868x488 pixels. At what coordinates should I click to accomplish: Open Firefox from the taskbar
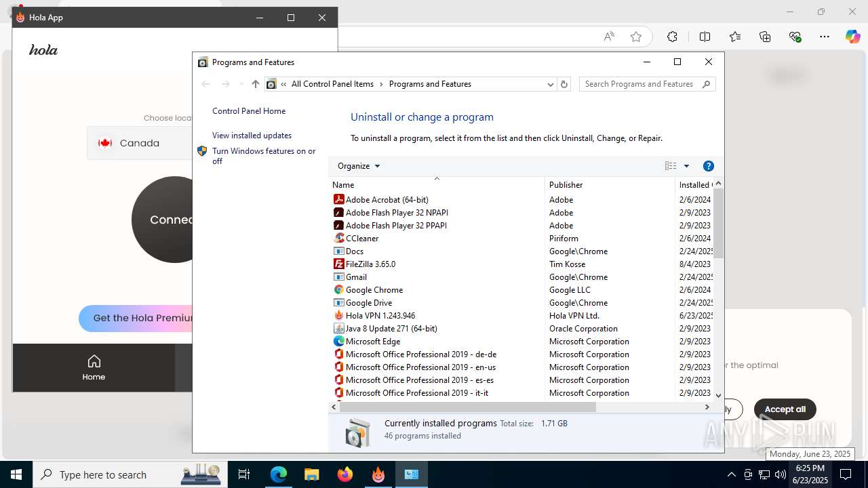tap(344, 474)
